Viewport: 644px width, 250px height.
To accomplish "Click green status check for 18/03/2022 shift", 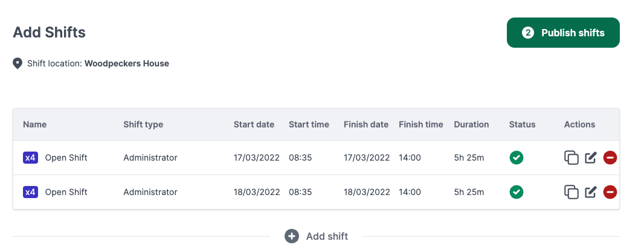I will pos(516,192).
